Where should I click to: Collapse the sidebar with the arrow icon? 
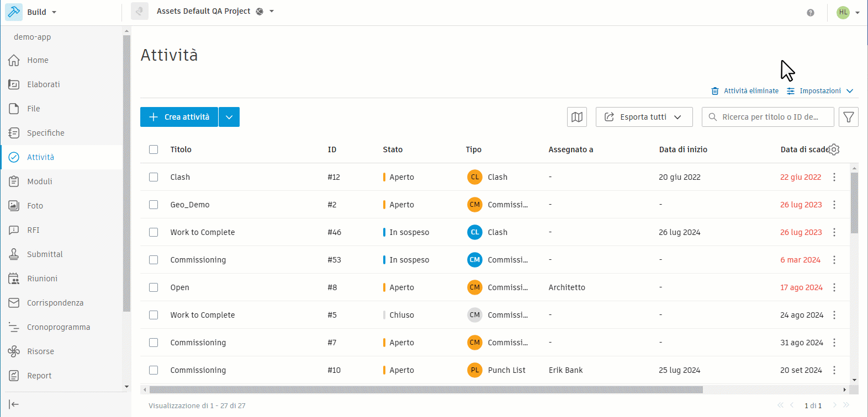14,404
